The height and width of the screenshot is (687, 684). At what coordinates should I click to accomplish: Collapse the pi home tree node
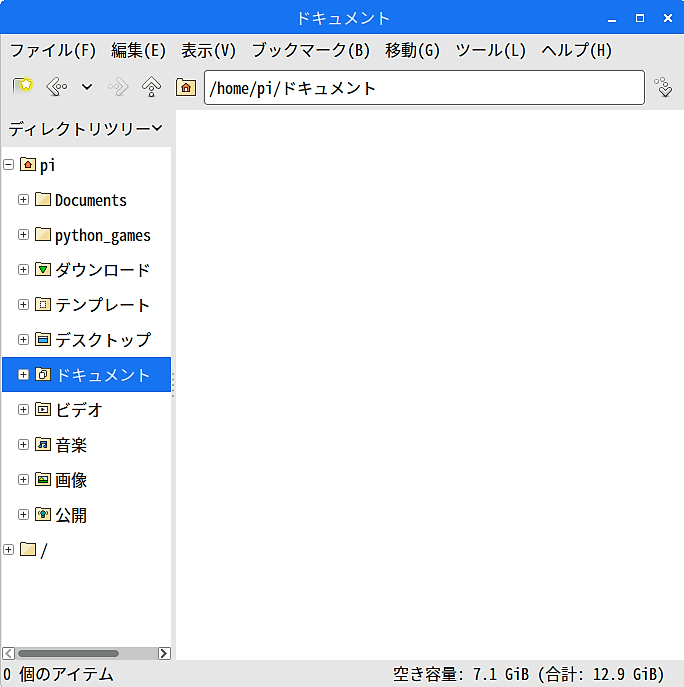pos(9,165)
